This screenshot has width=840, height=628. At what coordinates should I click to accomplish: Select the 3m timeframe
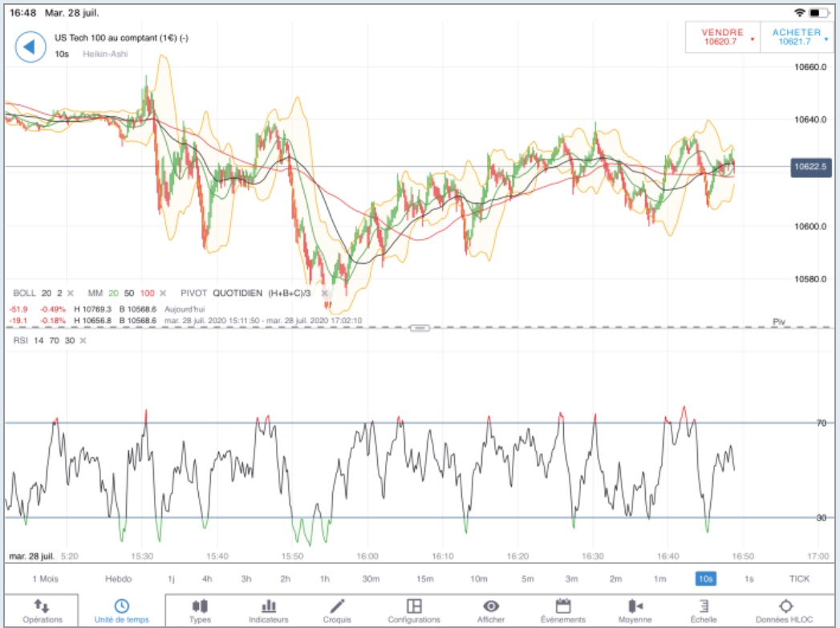[571, 579]
